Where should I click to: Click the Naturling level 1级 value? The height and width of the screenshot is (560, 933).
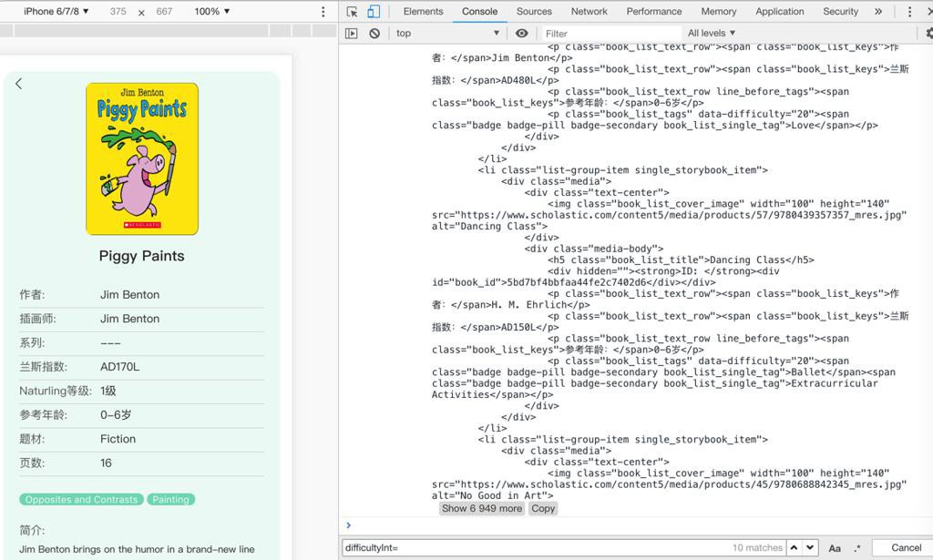click(x=108, y=391)
